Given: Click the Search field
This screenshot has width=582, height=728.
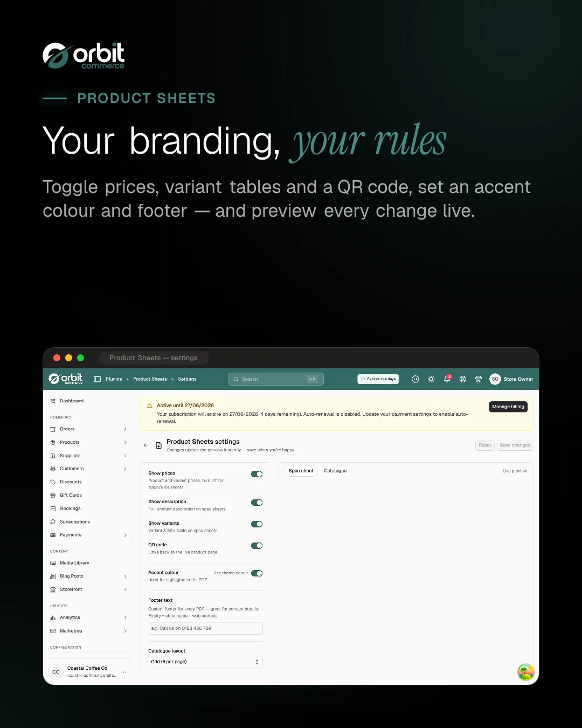Looking at the screenshot, I should pyautogui.click(x=276, y=379).
